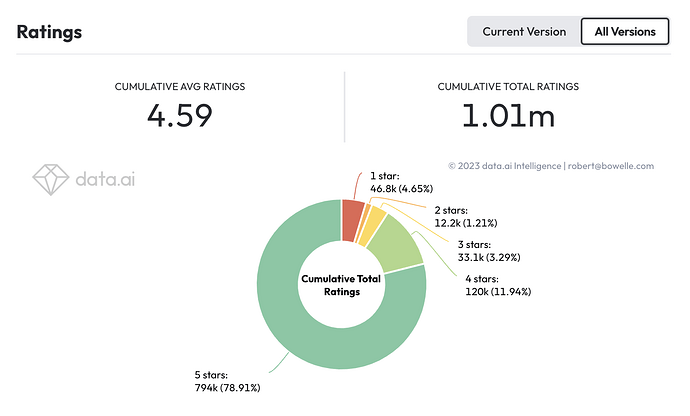Click the 1.01m total ratings value

click(508, 116)
